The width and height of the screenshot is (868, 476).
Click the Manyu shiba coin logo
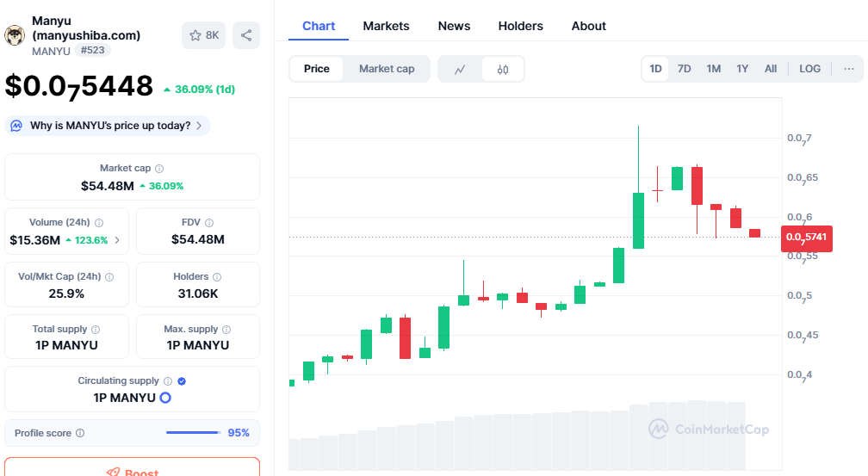click(15, 35)
